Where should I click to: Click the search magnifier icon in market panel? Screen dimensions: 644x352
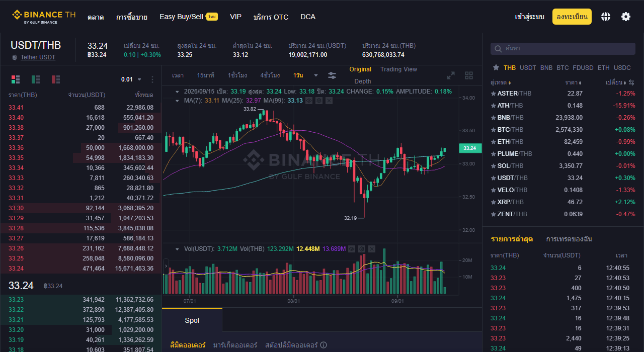pyautogui.click(x=498, y=49)
